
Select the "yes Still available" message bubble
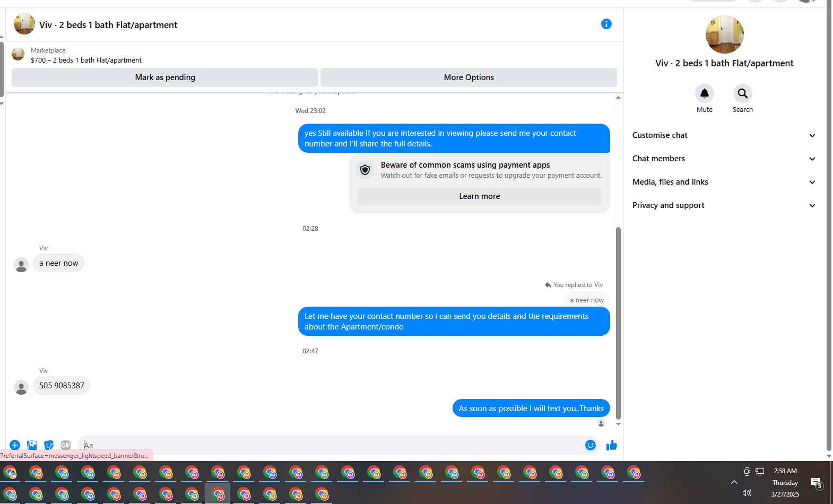click(x=454, y=138)
